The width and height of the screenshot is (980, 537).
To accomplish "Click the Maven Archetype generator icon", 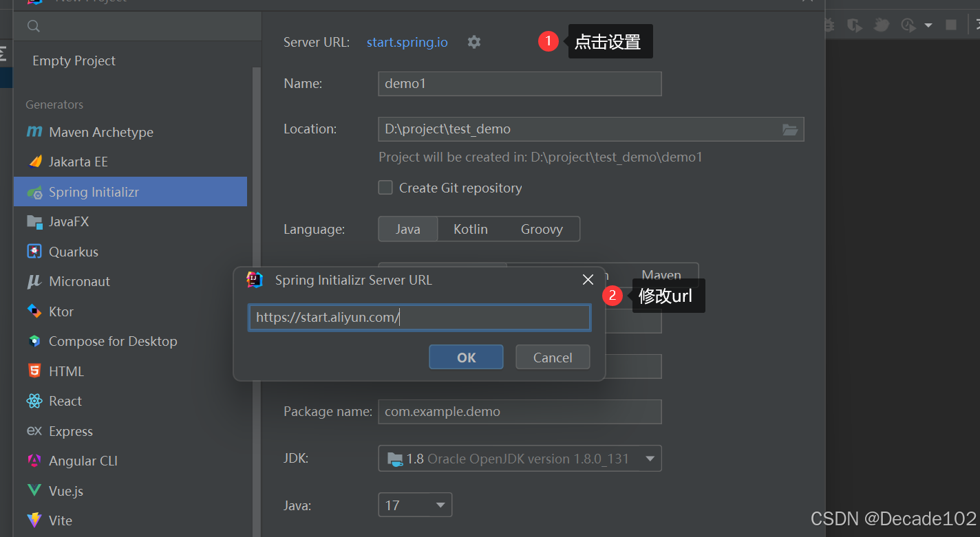I will tap(34, 131).
